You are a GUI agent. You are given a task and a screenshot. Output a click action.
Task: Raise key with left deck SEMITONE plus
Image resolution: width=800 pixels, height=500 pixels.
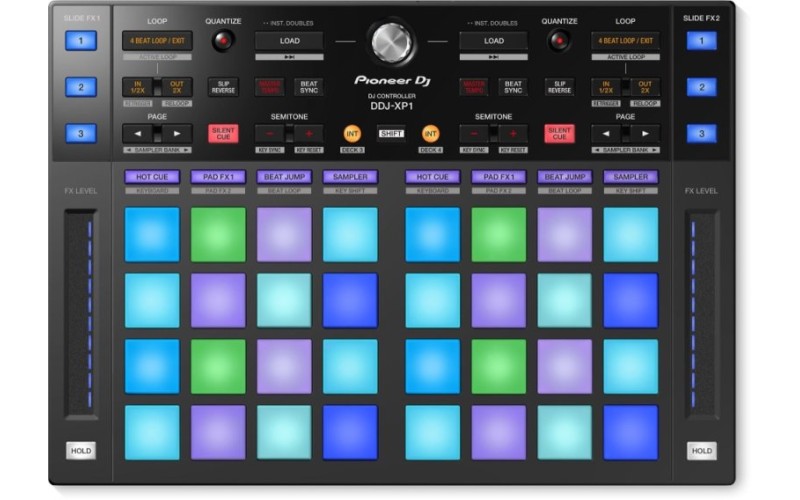pyautogui.click(x=309, y=134)
